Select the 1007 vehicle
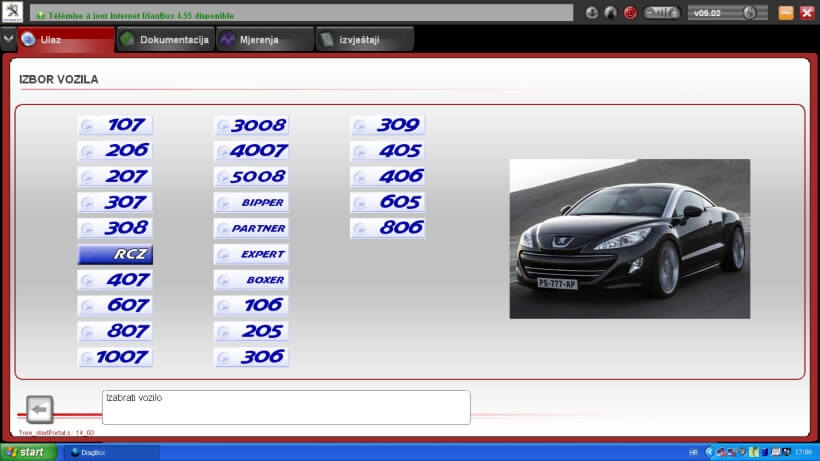 [x=115, y=357]
